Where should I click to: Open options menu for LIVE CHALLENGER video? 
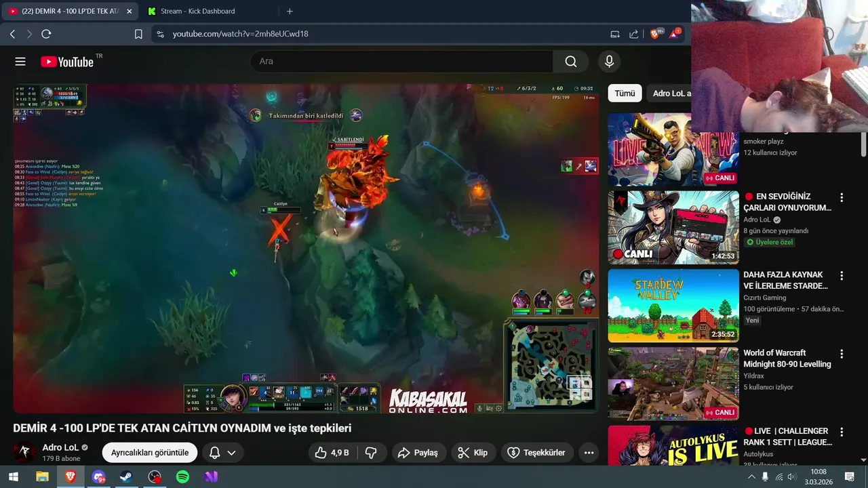[x=842, y=432]
